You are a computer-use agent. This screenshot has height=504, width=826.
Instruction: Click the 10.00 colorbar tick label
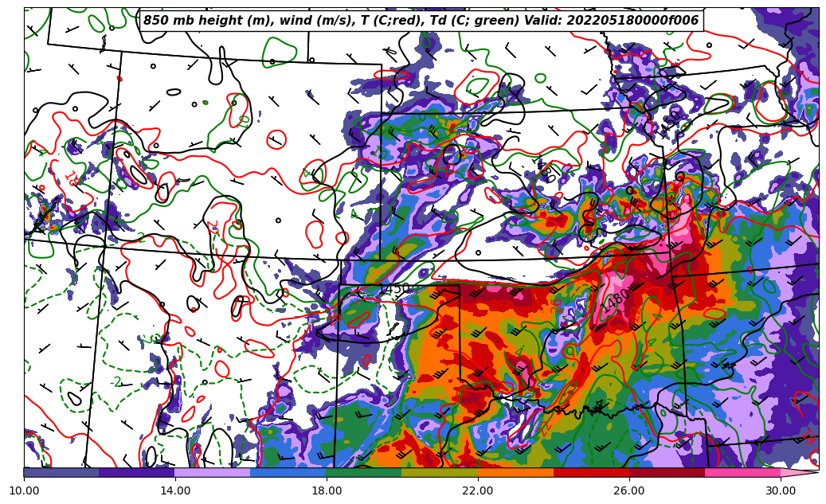pyautogui.click(x=24, y=490)
